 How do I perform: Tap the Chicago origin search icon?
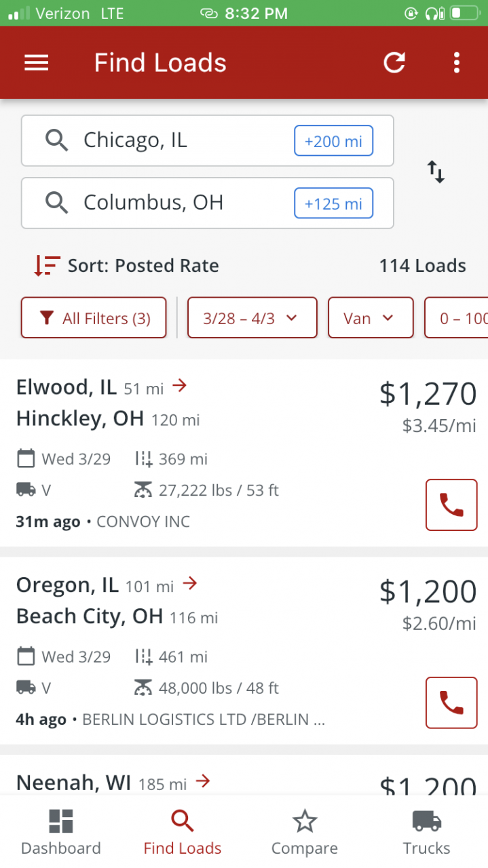pyautogui.click(x=57, y=140)
